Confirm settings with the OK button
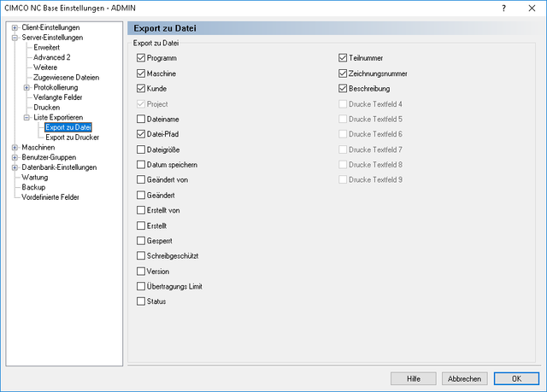 pyautogui.click(x=516, y=378)
